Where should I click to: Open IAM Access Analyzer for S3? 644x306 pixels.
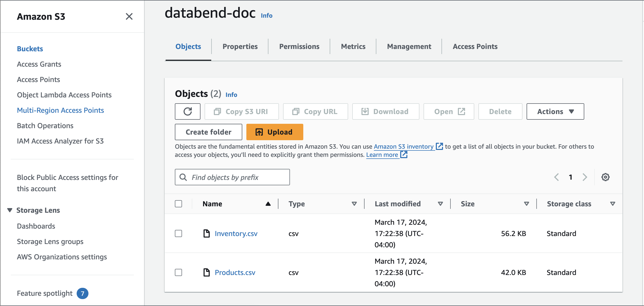60,141
